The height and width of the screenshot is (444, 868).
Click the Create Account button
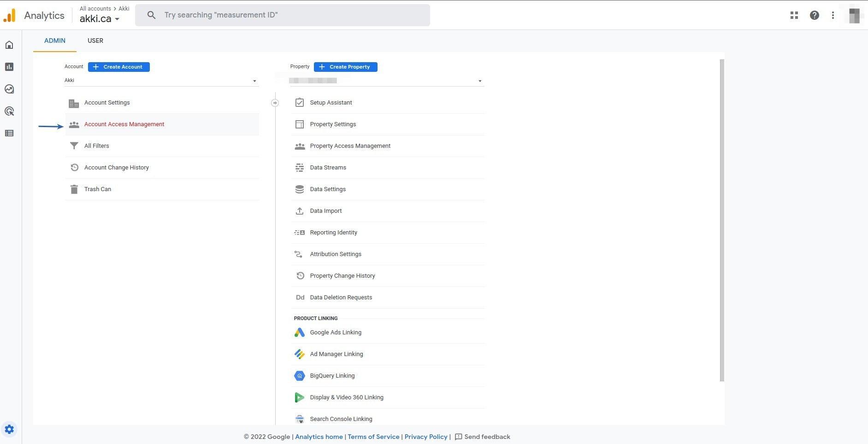point(118,67)
